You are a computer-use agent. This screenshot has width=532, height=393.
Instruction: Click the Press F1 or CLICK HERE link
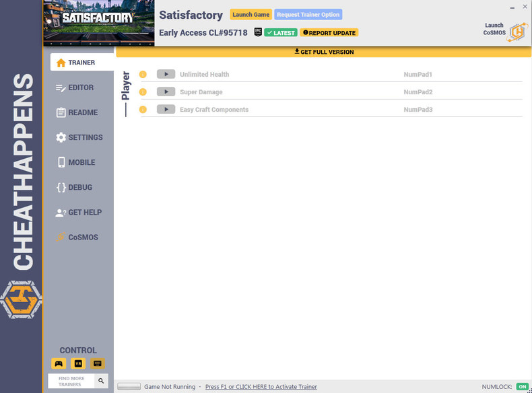[x=261, y=386]
